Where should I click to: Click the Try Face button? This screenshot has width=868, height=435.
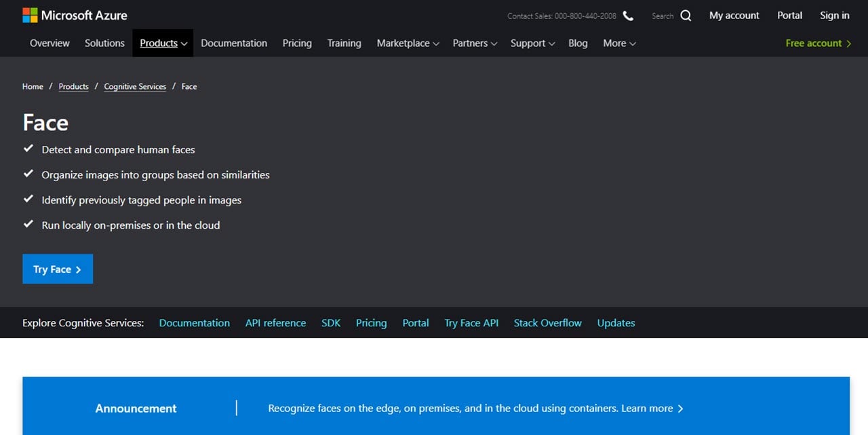tap(58, 269)
